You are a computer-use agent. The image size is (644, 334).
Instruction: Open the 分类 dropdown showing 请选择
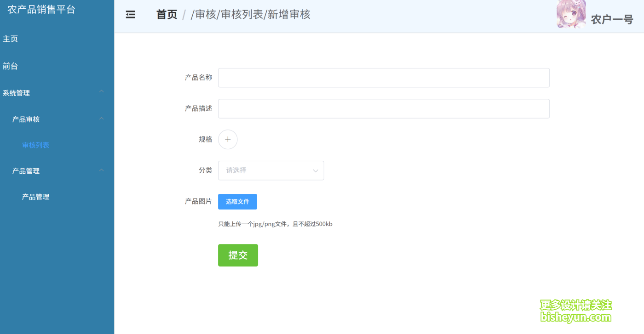click(x=271, y=170)
